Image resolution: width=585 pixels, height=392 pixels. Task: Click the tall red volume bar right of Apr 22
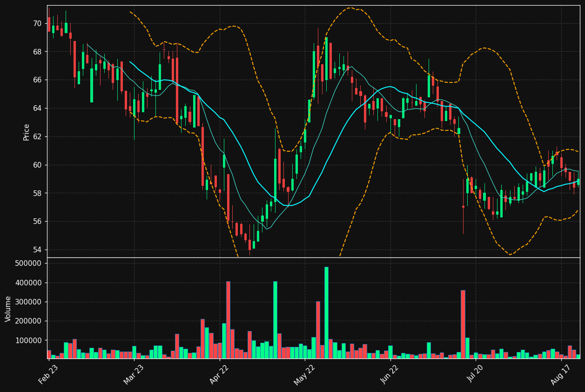pos(228,320)
